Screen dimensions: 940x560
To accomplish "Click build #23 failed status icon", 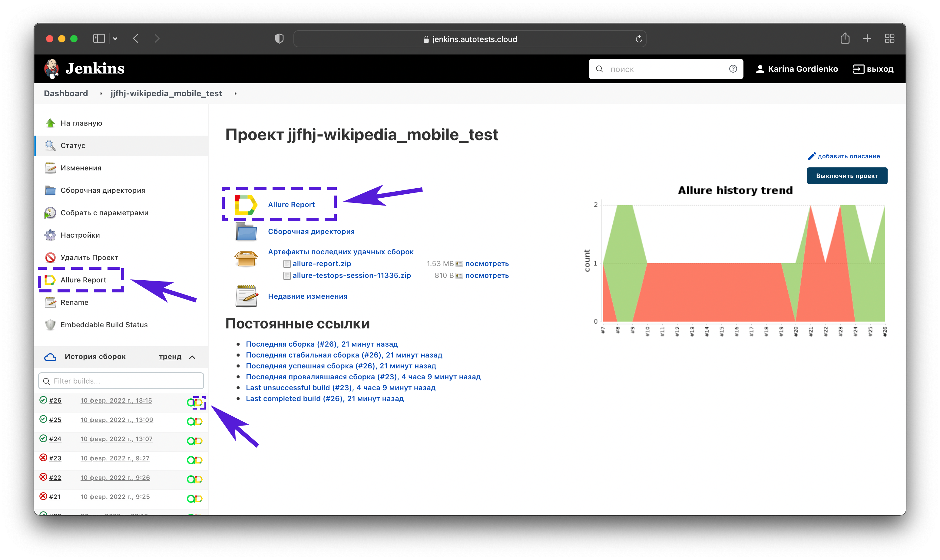I will [43, 458].
